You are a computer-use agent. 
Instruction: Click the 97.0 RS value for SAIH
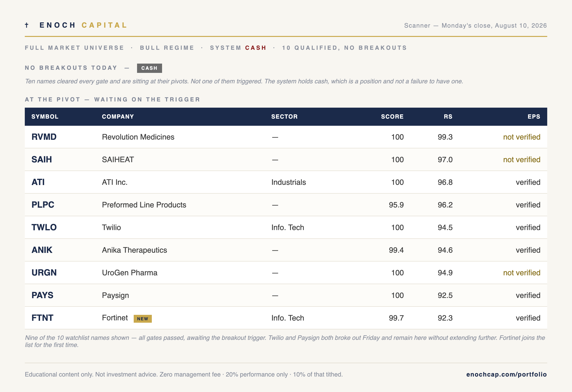445,160
